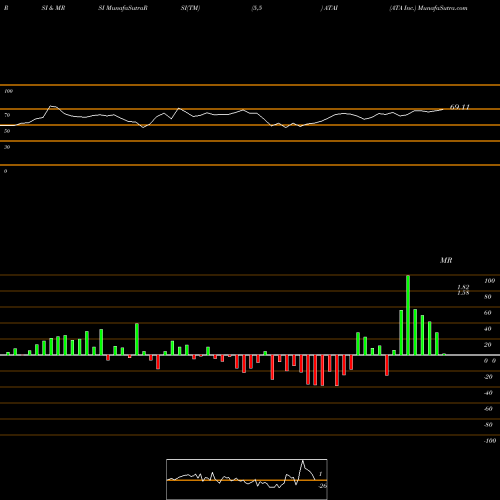This screenshot has width=500, height=500.
Task: Click the 40 label on MR axis
Action: 488,329
